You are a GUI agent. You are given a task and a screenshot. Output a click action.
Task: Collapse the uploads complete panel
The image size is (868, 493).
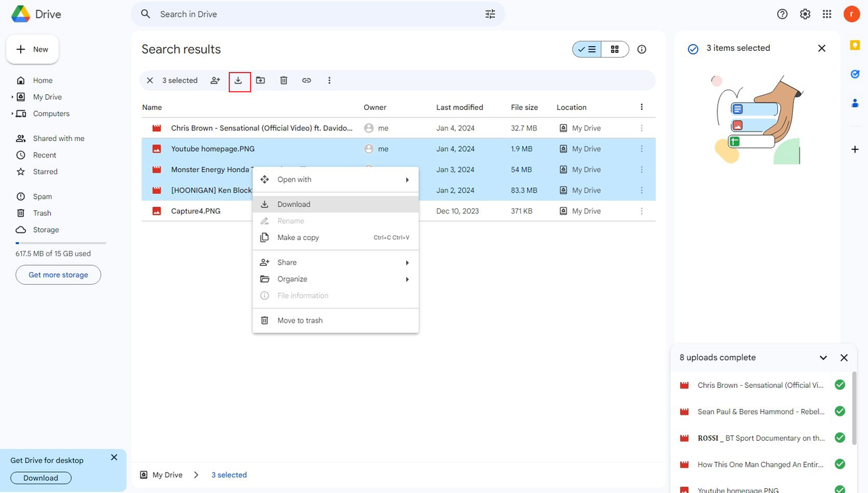click(x=823, y=357)
